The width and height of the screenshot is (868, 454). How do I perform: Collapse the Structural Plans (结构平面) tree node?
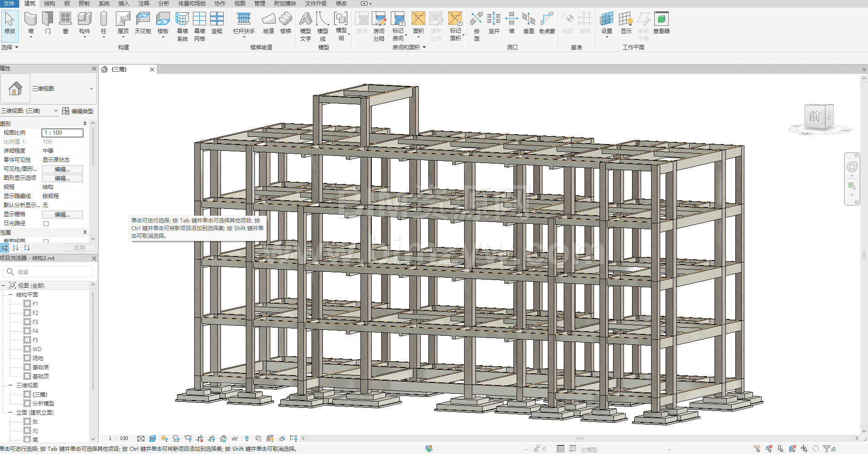10,295
